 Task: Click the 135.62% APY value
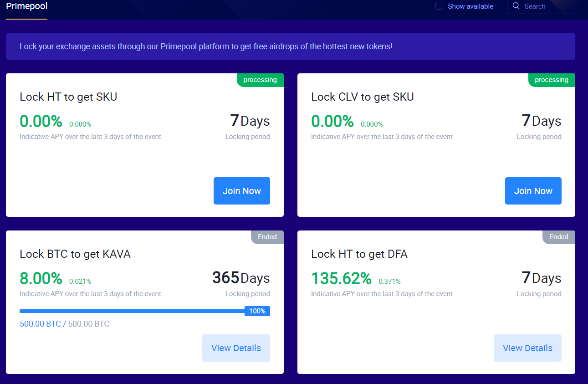(341, 278)
